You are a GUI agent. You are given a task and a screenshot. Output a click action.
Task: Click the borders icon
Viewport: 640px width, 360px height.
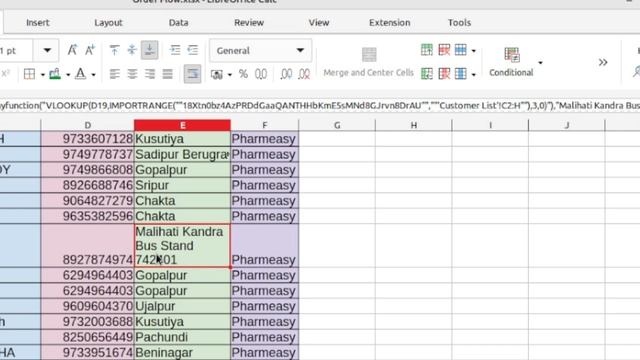coord(29,74)
